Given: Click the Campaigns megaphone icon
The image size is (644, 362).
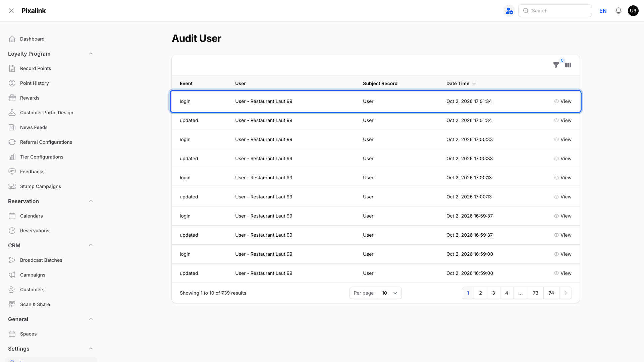Looking at the screenshot, I should coord(12,275).
